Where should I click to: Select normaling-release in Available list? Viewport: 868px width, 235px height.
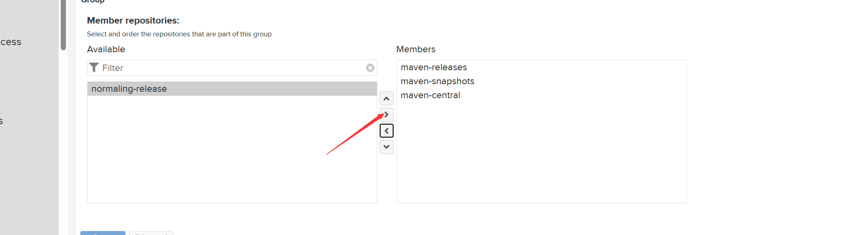coord(232,89)
